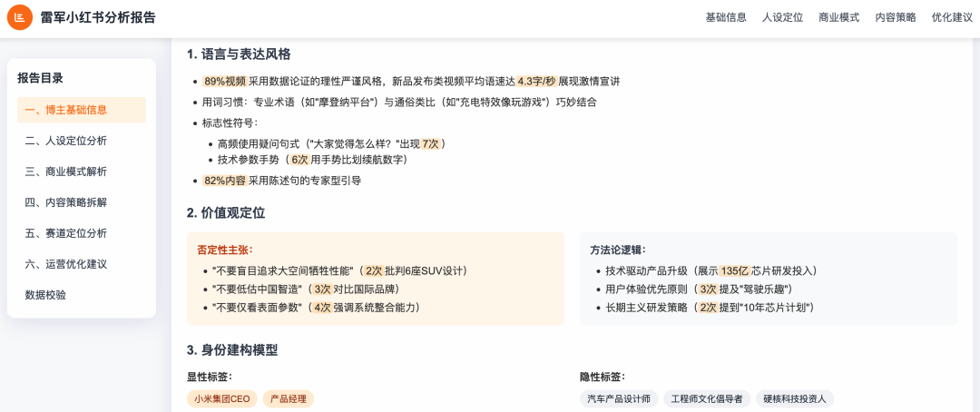Image resolution: width=980 pixels, height=412 pixels.
Task: Click the orange report logo icon
Action: click(20, 17)
